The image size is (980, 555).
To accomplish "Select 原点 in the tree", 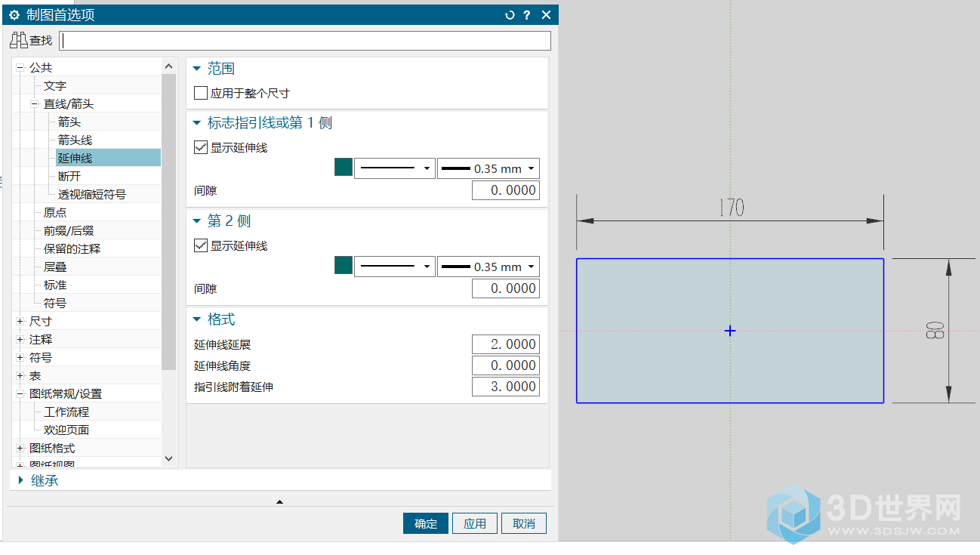I will point(55,213).
